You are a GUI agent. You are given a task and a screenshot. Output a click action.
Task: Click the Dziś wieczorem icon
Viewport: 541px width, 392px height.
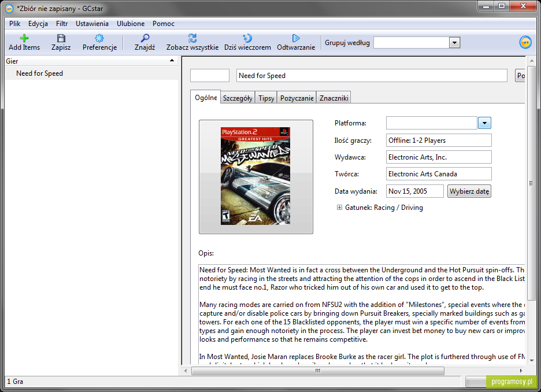tap(247, 38)
